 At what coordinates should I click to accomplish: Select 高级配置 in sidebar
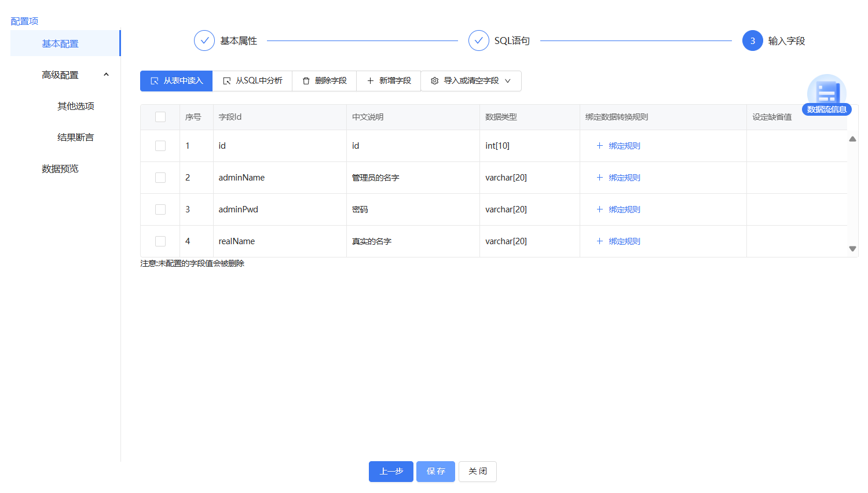pos(65,75)
